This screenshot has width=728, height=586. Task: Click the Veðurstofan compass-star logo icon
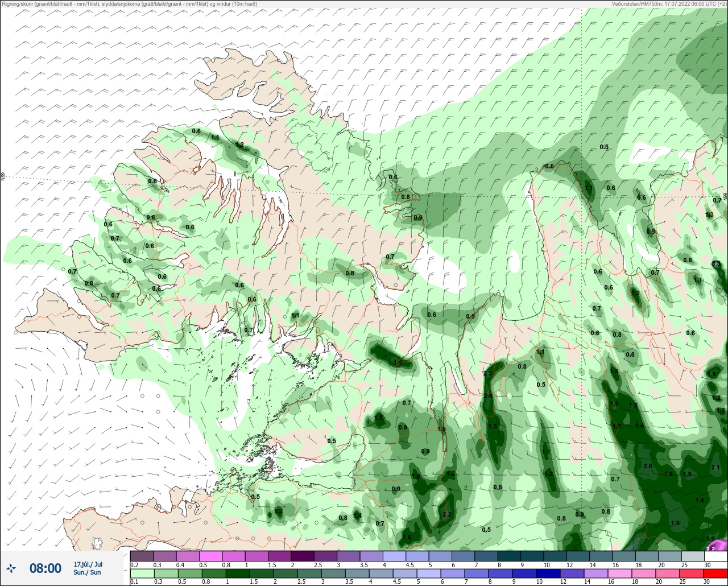click(x=11, y=568)
